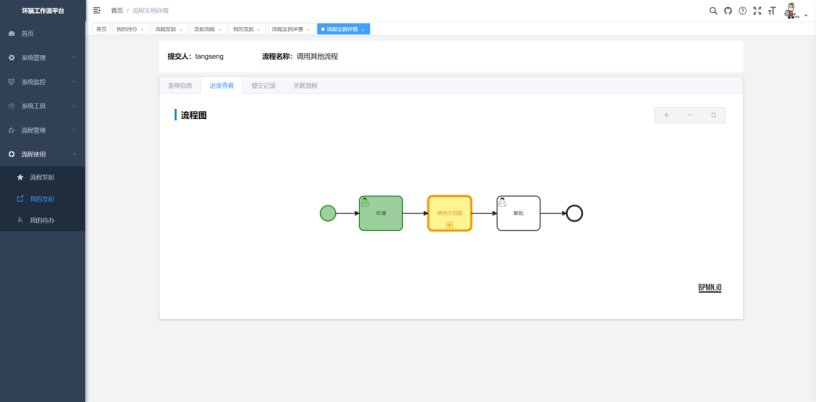
Task: Close the 流程发起 page tag
Action: [181, 30]
